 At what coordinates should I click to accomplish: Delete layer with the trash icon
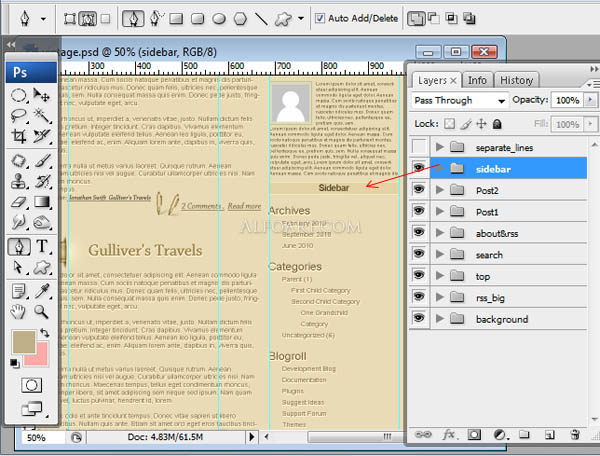coord(574,435)
